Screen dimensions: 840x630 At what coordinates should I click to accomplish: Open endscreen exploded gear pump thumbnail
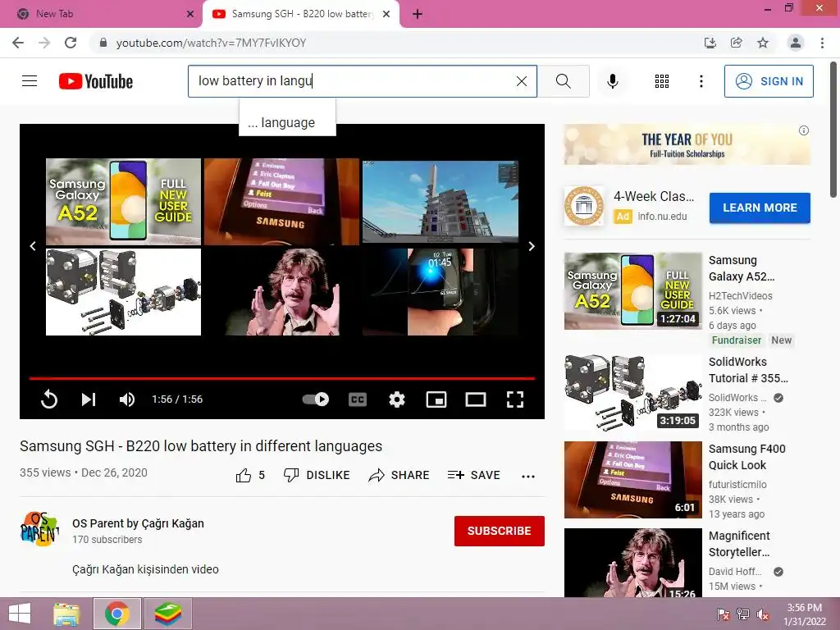pyautogui.click(x=123, y=292)
